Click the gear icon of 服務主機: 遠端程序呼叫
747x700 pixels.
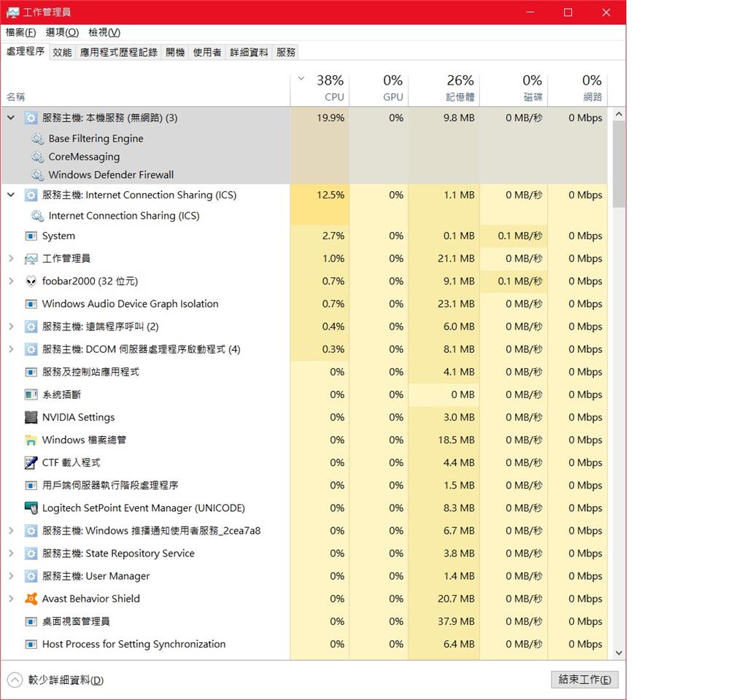point(31,327)
